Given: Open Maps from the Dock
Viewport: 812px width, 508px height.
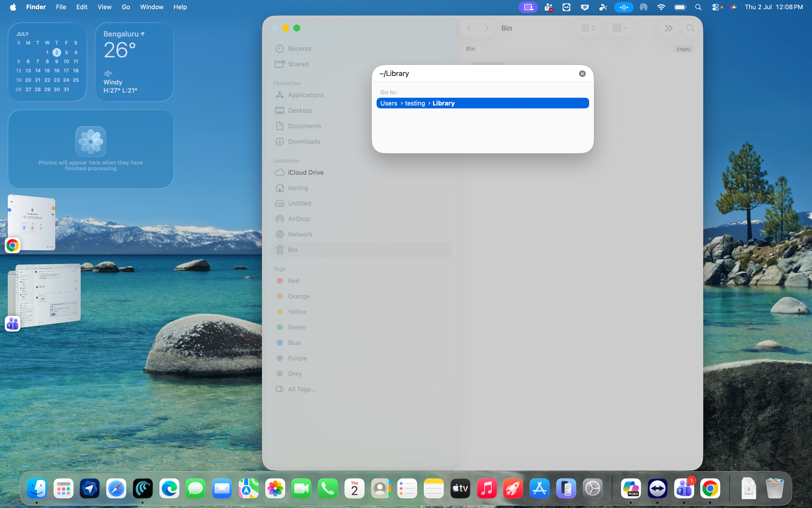Looking at the screenshot, I should tap(249, 488).
